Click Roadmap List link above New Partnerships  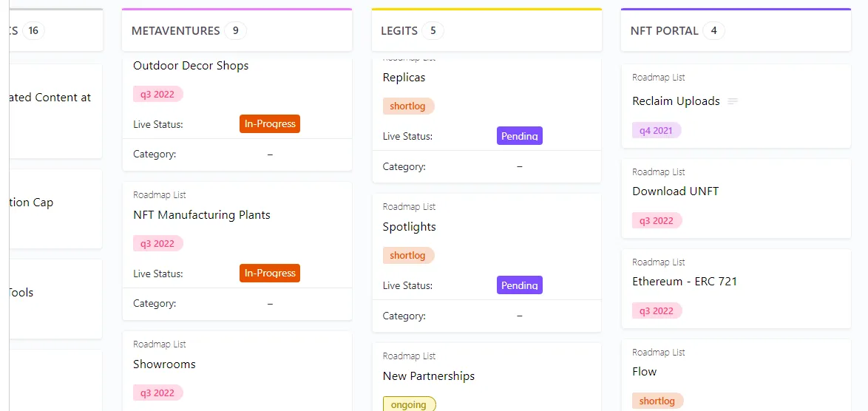pos(409,356)
